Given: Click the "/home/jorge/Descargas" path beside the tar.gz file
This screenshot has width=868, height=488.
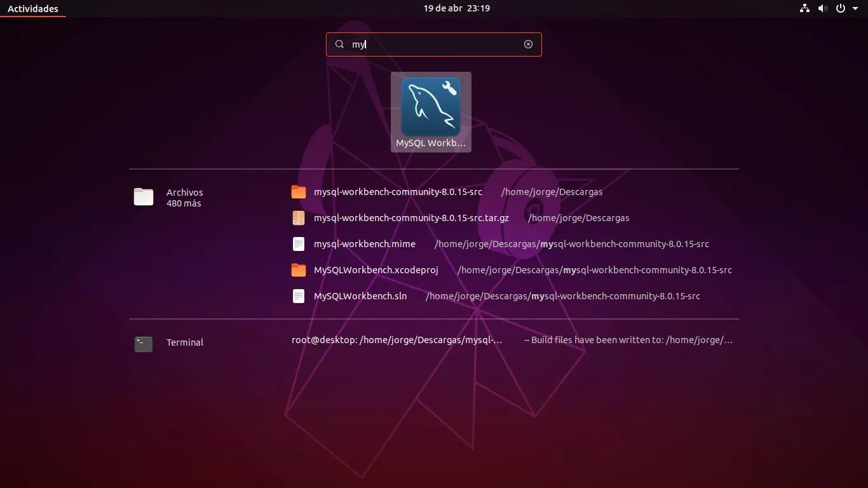Looking at the screenshot, I should click(578, 218).
